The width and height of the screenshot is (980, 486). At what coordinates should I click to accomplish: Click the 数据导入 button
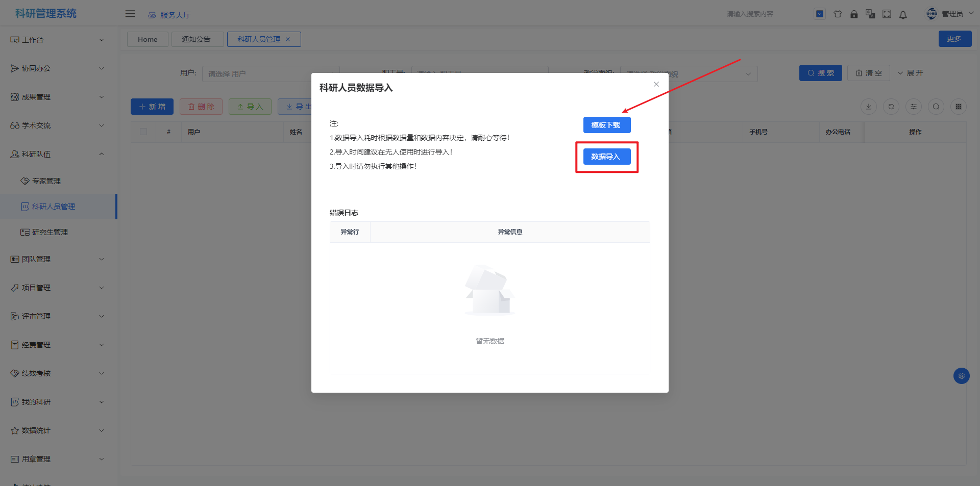(606, 157)
